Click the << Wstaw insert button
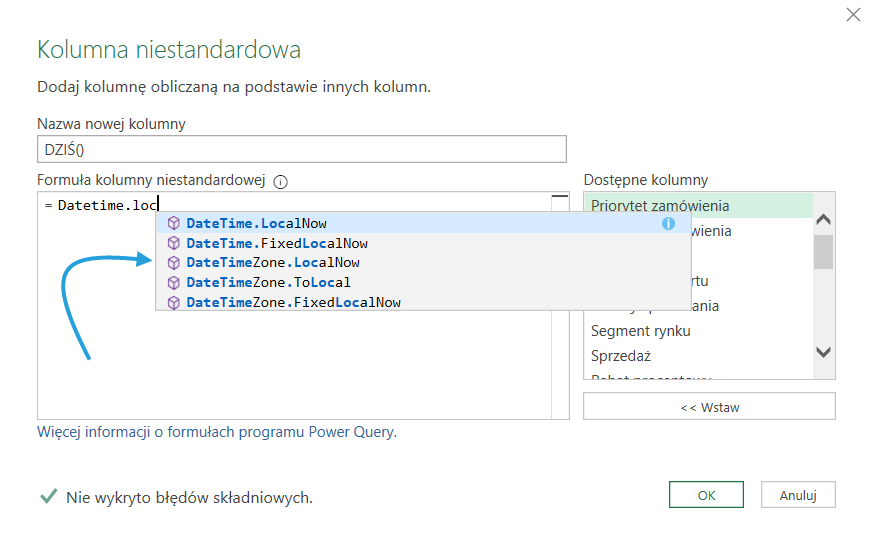 (x=709, y=407)
